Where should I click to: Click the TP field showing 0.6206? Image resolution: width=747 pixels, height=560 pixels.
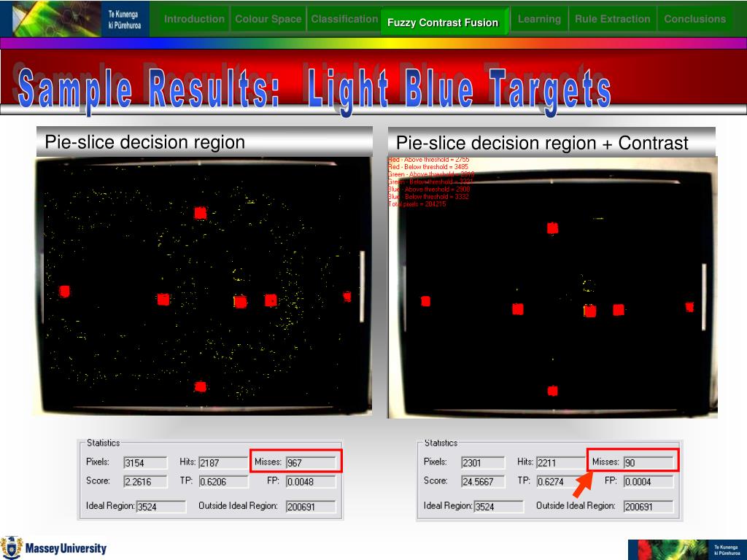coord(223,481)
